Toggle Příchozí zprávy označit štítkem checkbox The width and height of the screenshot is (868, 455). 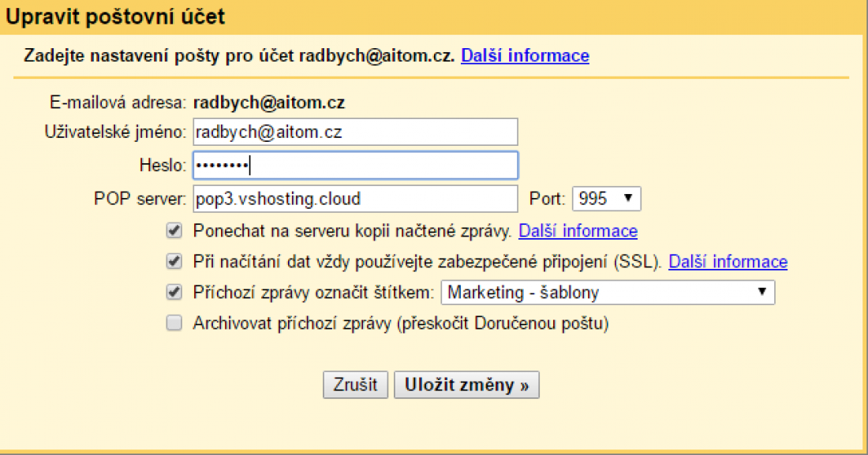coord(174,293)
